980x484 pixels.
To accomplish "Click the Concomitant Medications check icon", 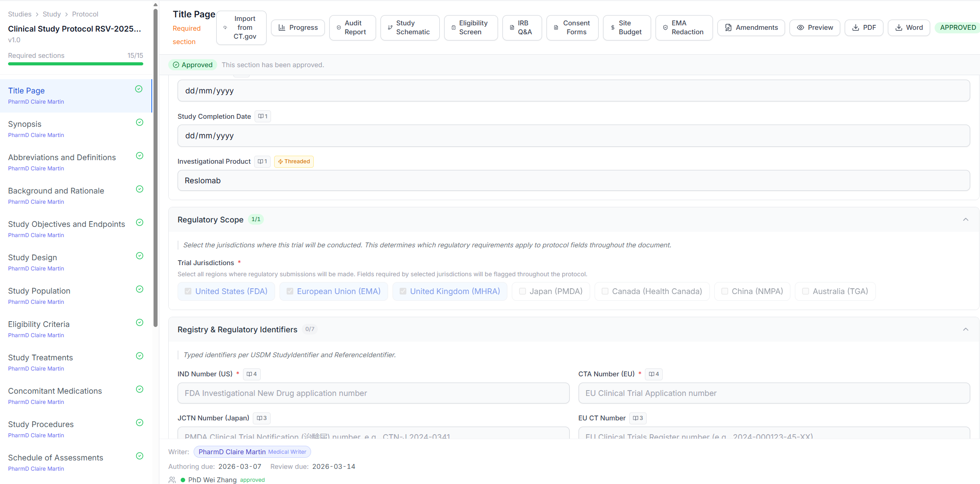I will (x=139, y=389).
